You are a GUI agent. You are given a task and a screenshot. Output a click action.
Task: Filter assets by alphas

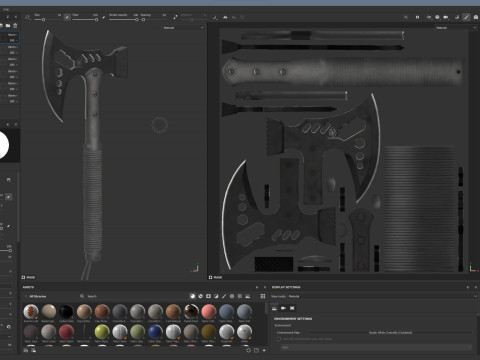(x=232, y=296)
